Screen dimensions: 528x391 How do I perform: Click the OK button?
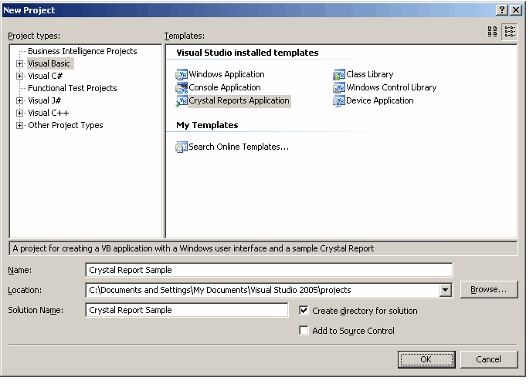tap(426, 359)
